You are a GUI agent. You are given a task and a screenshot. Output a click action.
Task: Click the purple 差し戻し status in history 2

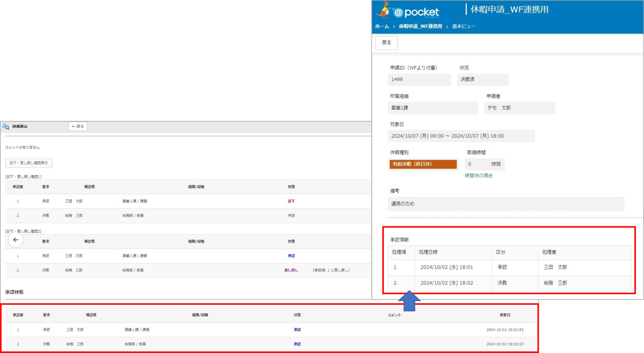pos(291,270)
